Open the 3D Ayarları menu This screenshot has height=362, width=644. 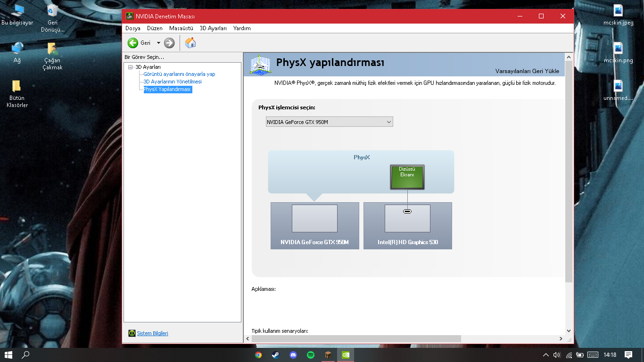213,28
